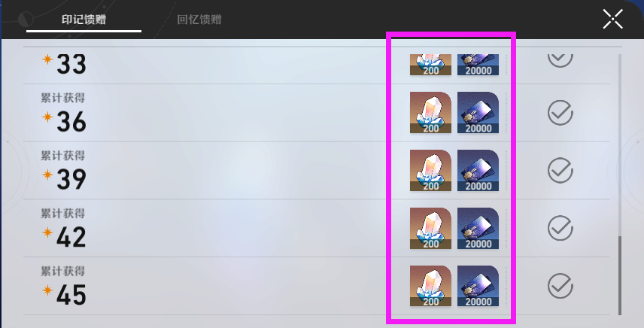Click the claimed checkmark for row 33
The image size is (644, 328).
point(560,61)
